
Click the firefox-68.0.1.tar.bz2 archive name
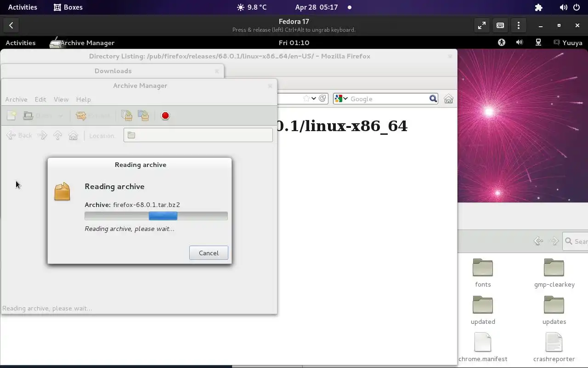147,205
